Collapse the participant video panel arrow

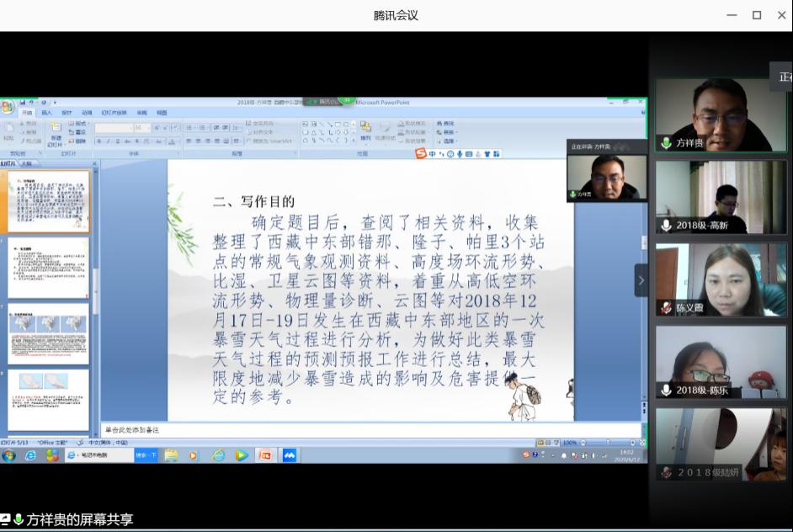[x=641, y=280]
